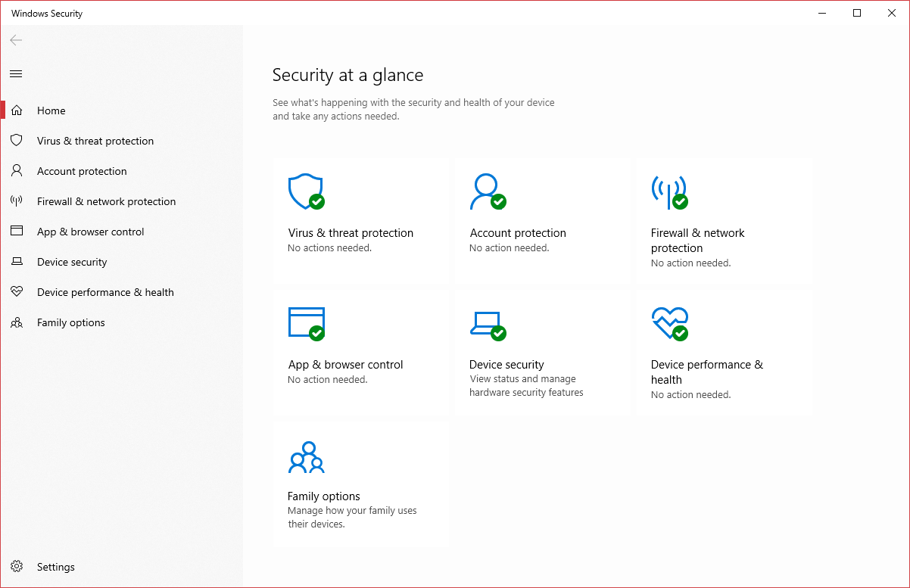Go to Account protection in sidebar

tap(121, 171)
